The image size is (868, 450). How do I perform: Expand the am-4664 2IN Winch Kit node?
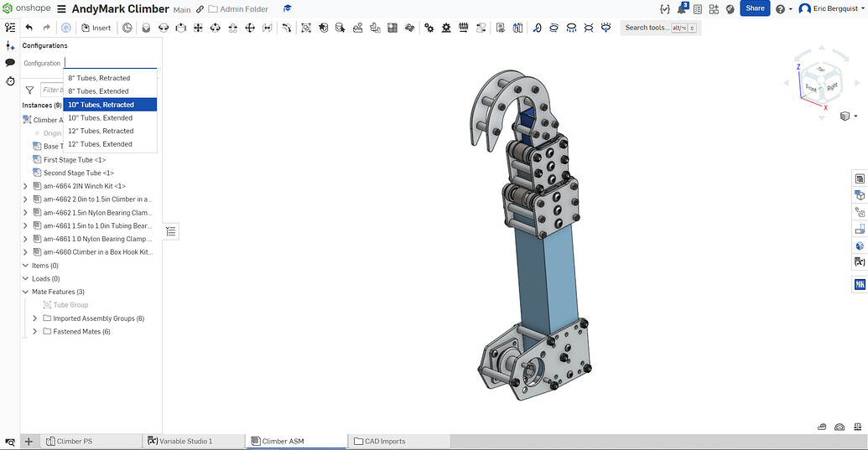[x=25, y=186]
